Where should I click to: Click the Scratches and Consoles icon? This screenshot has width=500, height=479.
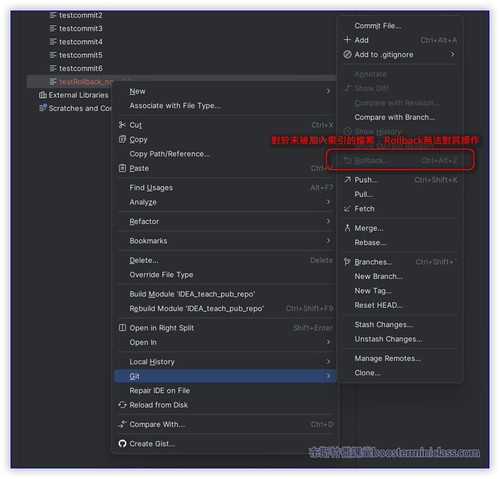pos(43,108)
